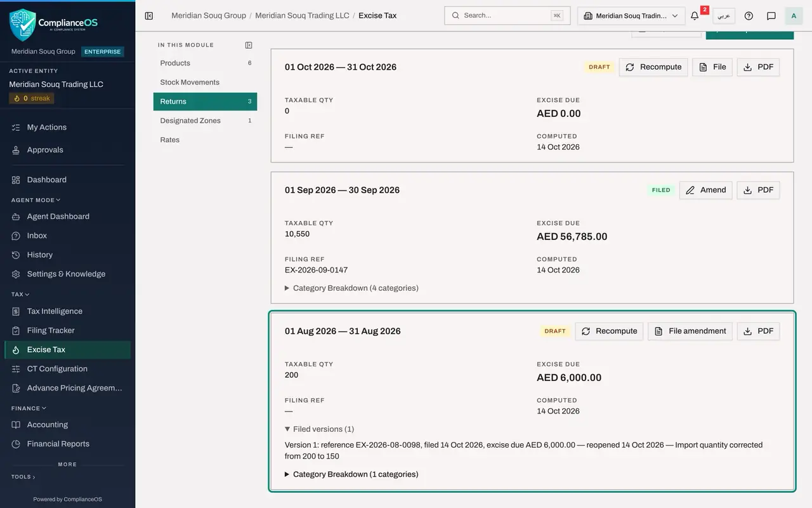
Task: Collapse the FINANCE sidebar group
Action: (29, 408)
